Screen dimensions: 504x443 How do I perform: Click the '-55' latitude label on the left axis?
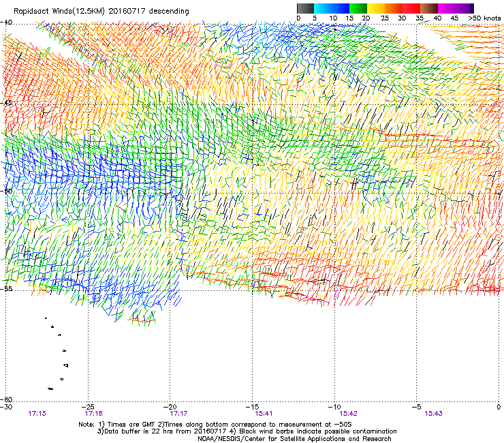[x=6, y=288]
